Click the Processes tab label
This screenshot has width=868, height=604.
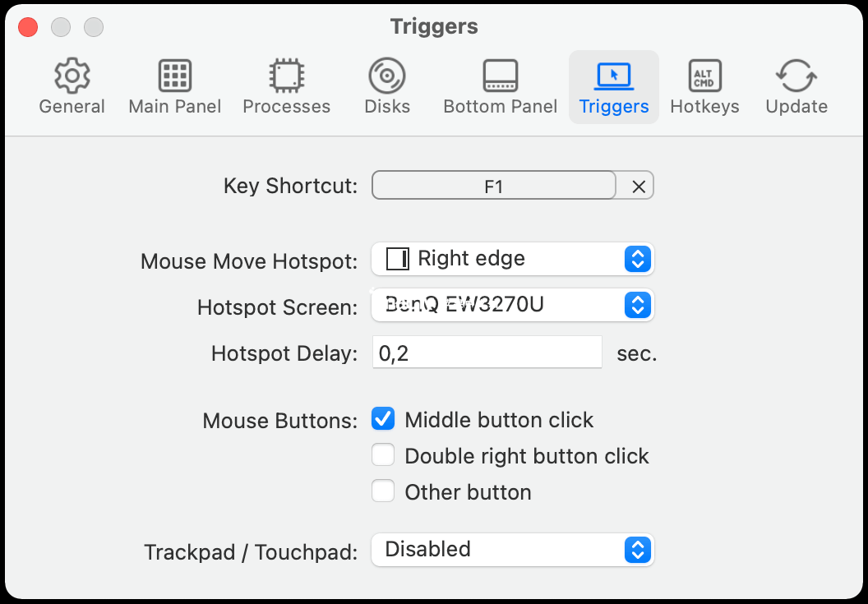[x=286, y=106]
